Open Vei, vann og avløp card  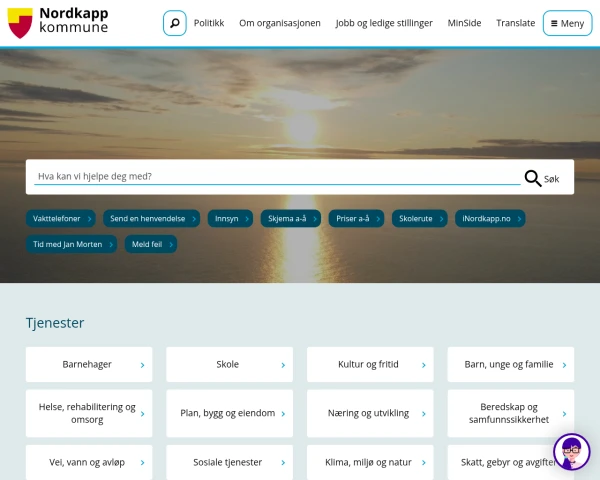89,462
